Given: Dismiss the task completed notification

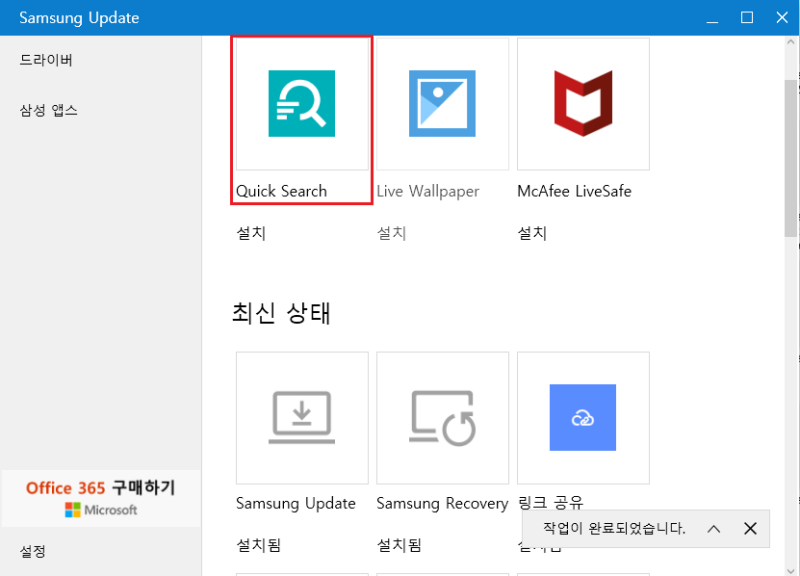Looking at the screenshot, I should pos(750,528).
